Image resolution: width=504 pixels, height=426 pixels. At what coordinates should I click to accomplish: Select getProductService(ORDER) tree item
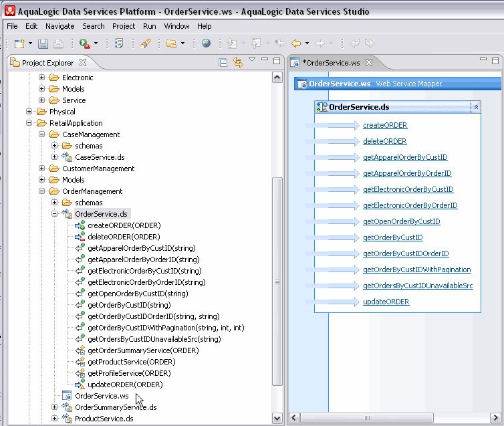click(132, 362)
